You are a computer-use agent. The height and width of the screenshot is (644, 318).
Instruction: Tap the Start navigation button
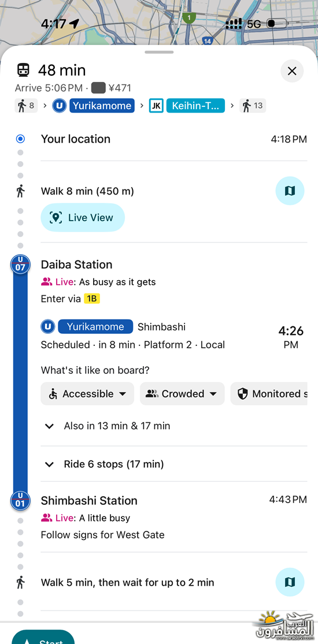click(43, 636)
